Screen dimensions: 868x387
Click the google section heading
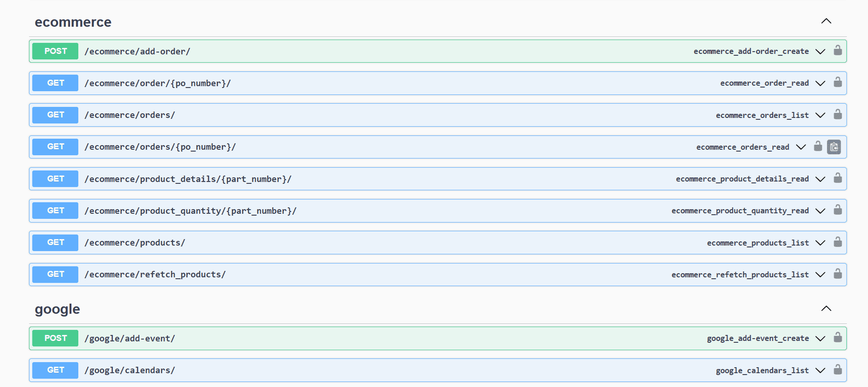[58, 309]
